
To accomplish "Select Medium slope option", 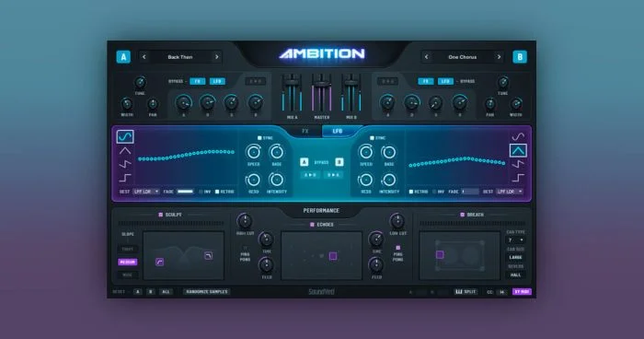I will [x=127, y=262].
